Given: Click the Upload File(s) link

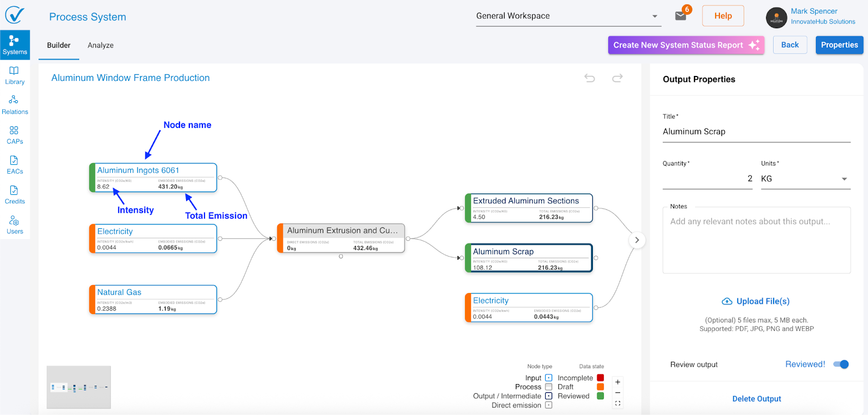Looking at the screenshot, I should [756, 301].
